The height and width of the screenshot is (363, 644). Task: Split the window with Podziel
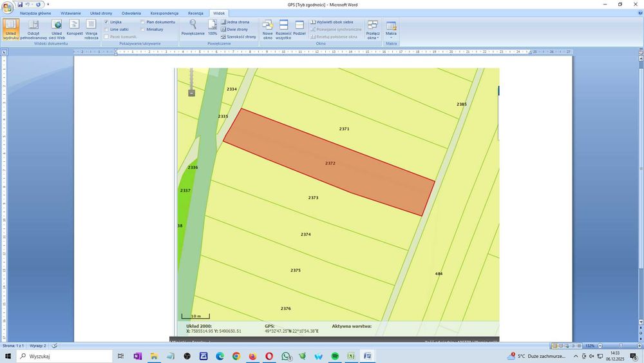[299, 28]
